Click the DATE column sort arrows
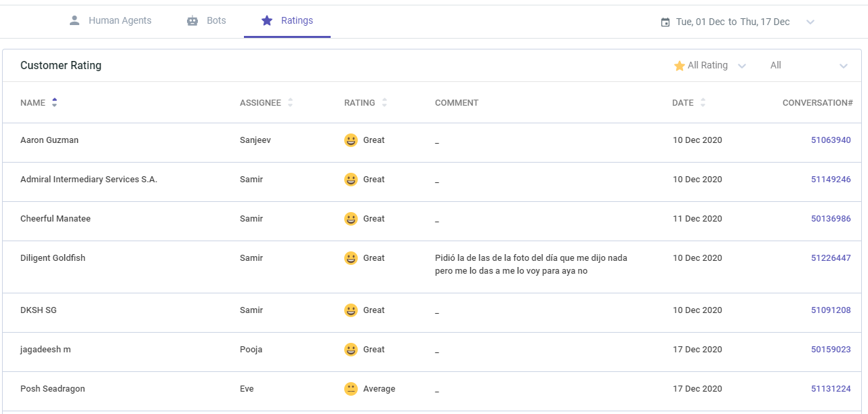 point(703,103)
